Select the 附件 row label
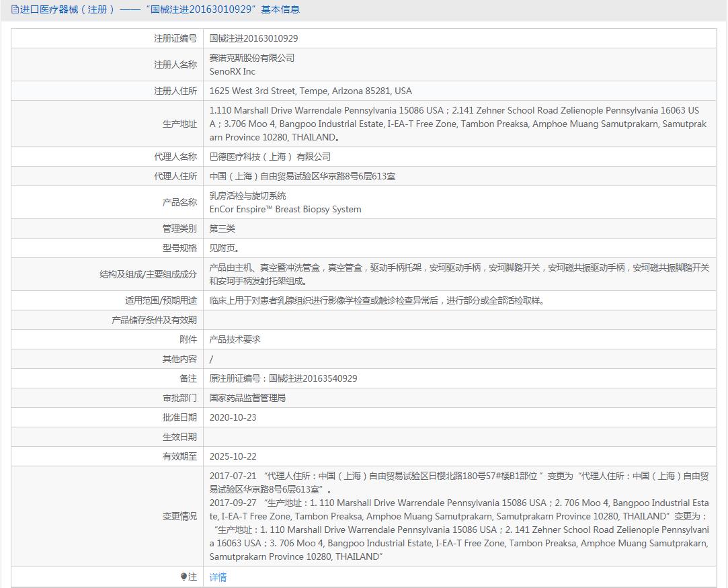Viewport: 728px width, 588px height. (x=188, y=340)
